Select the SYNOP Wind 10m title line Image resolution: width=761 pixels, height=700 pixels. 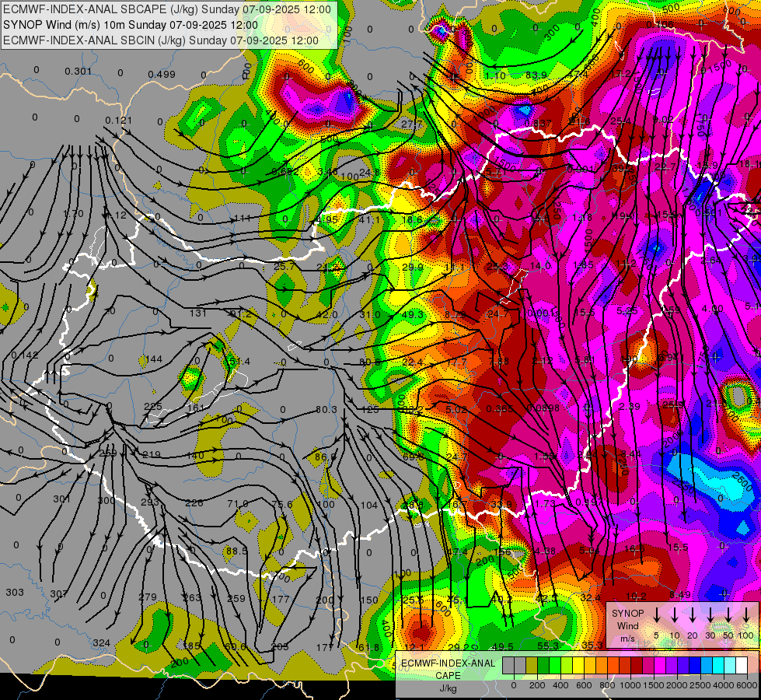click(x=131, y=25)
